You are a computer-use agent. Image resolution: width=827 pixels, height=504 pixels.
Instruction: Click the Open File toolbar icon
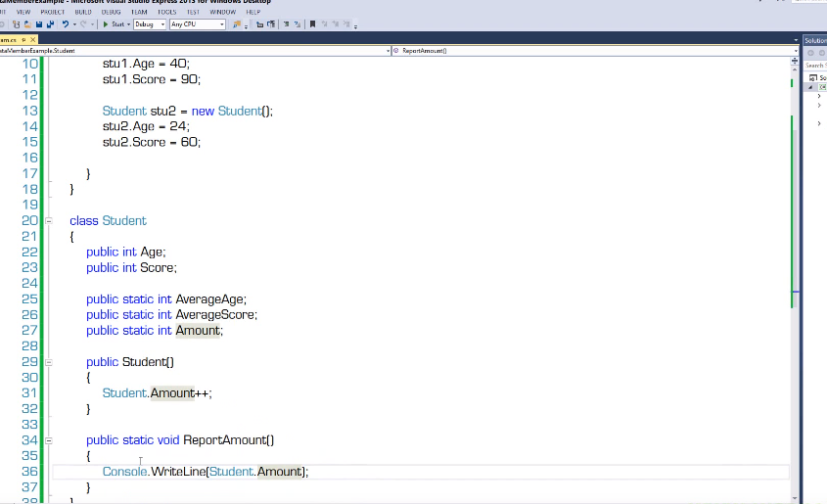[27, 24]
